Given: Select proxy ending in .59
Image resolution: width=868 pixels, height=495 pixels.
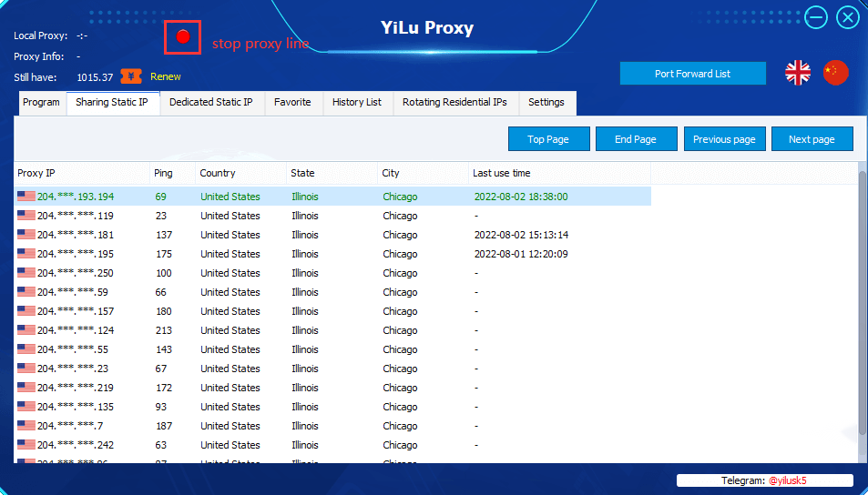Looking at the screenshot, I should 332,292.
